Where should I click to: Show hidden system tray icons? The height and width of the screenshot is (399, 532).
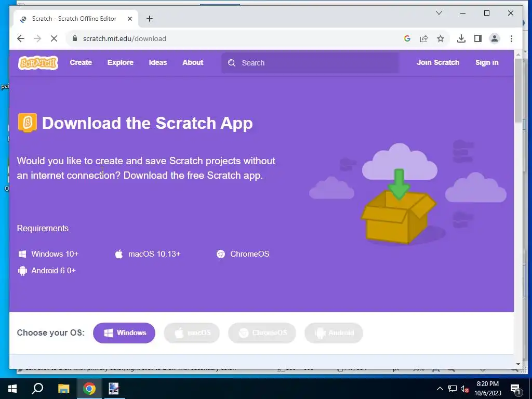[440, 389]
